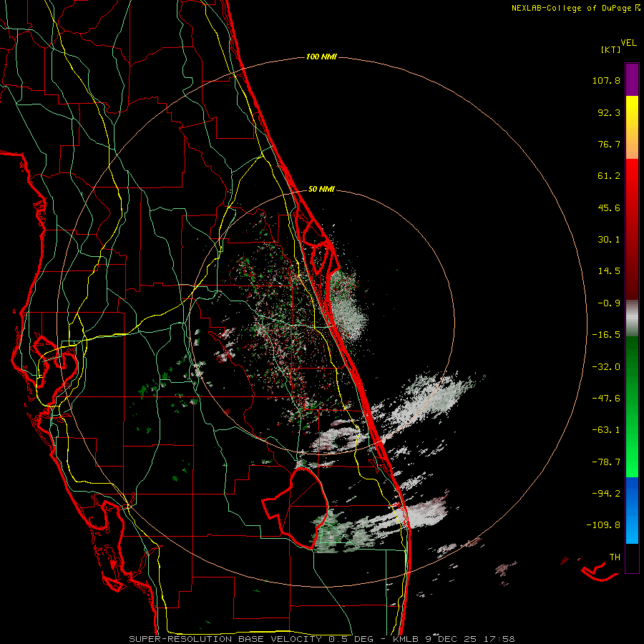The image size is (644, 644).
Task: Click the -16.5 scale value
Action: click(606, 335)
